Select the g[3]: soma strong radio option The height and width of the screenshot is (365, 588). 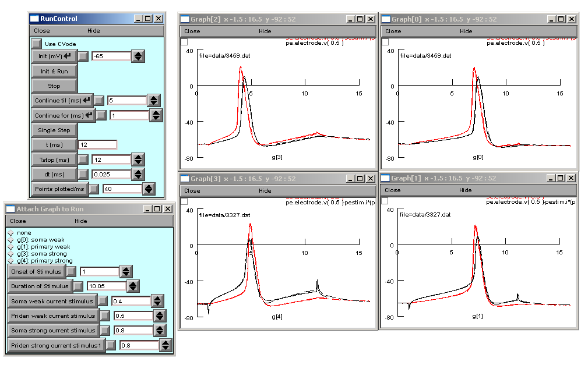tap(10, 254)
